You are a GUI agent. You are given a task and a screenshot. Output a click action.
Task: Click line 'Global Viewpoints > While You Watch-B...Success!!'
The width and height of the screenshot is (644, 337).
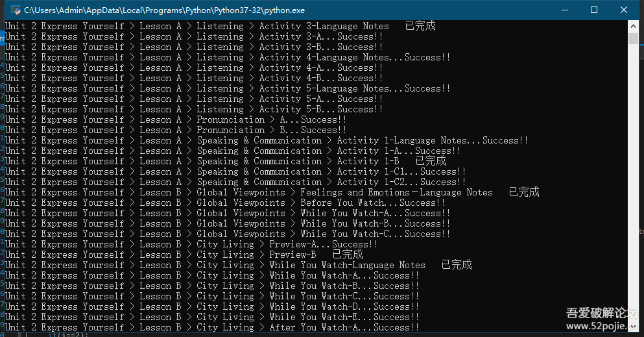pos(228,223)
